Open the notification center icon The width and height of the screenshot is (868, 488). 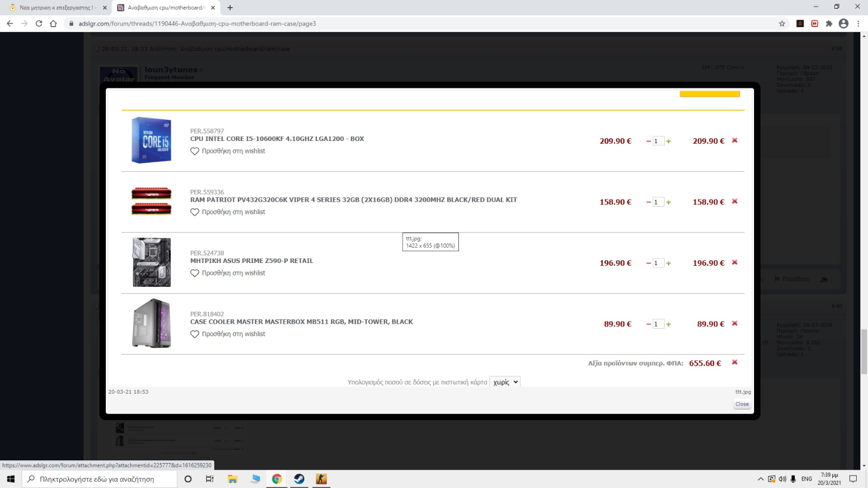click(x=853, y=479)
